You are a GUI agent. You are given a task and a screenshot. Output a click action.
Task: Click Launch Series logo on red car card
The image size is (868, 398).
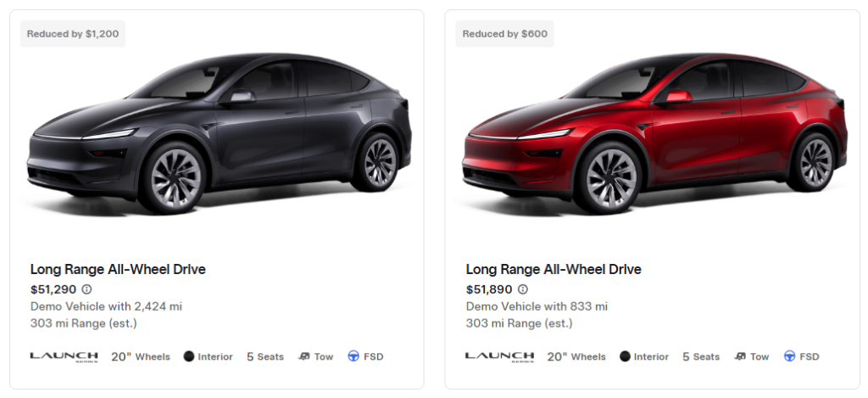(x=499, y=356)
